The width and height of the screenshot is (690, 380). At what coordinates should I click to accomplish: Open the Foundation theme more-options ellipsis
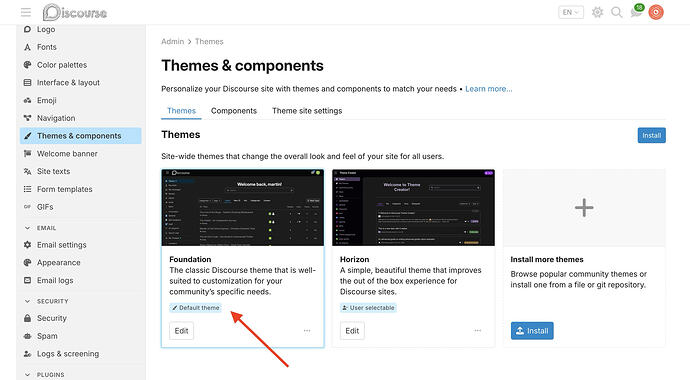tap(307, 331)
